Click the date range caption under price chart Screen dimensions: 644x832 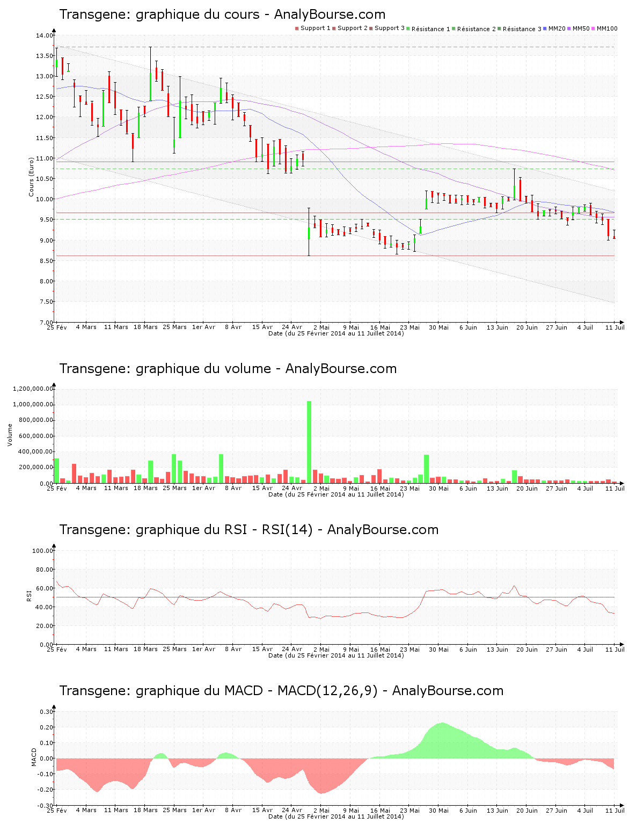(336, 333)
